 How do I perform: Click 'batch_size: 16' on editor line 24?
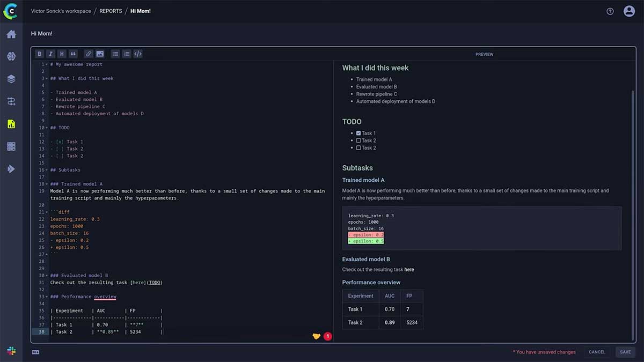click(x=70, y=233)
